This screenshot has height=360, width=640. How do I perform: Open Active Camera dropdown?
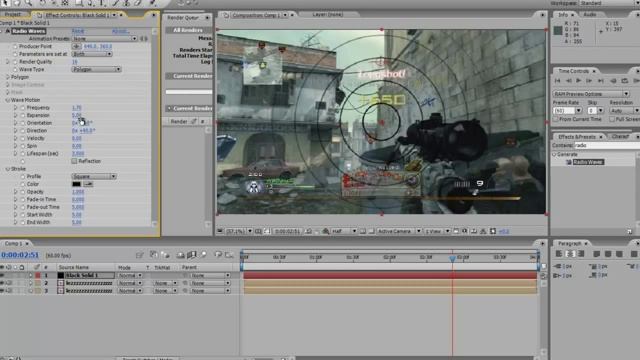pyautogui.click(x=398, y=231)
